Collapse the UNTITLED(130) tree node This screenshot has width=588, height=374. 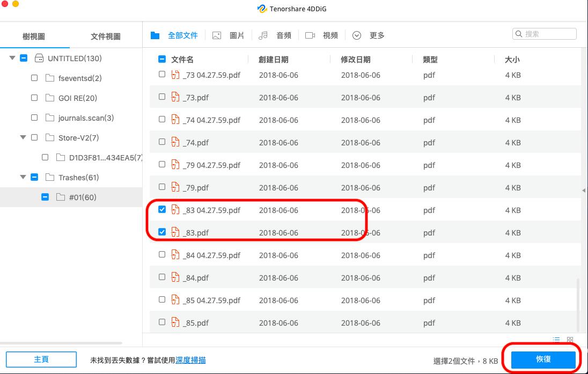click(12, 58)
